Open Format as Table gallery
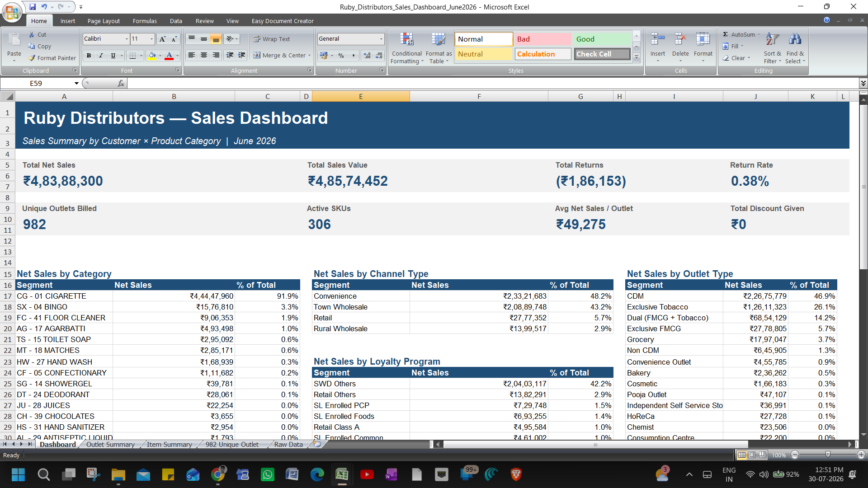Image resolution: width=868 pixels, height=488 pixels. click(439, 48)
